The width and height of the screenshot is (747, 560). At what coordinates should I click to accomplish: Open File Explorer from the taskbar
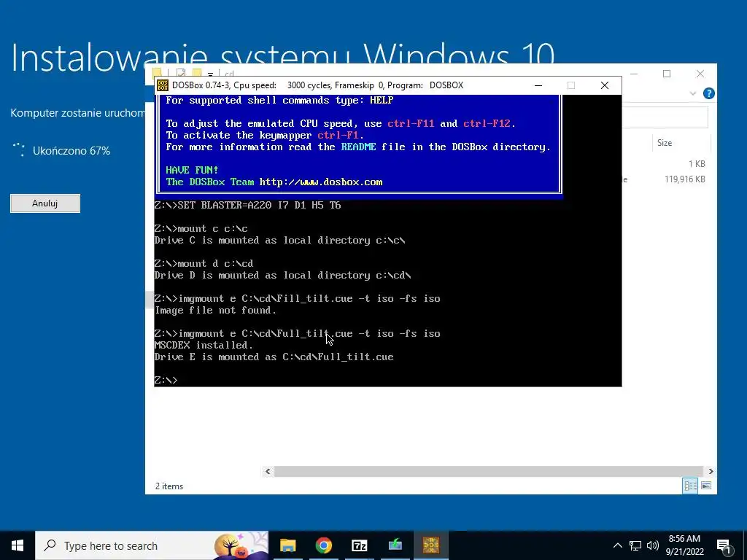coord(287,545)
